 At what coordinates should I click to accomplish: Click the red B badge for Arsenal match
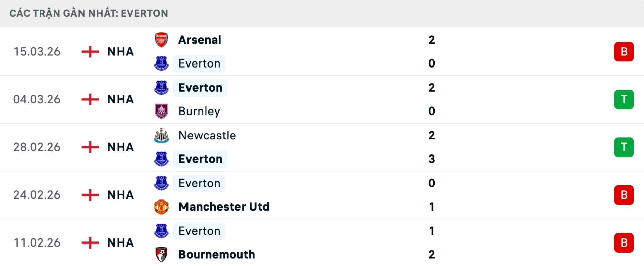click(x=624, y=52)
